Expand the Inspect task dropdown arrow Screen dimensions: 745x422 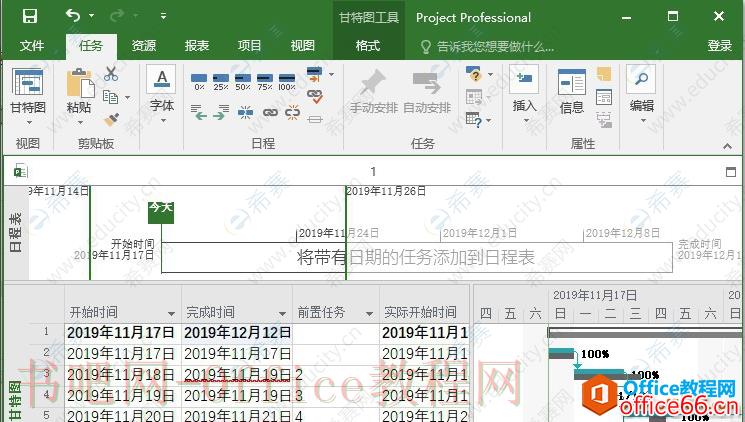coord(490,75)
